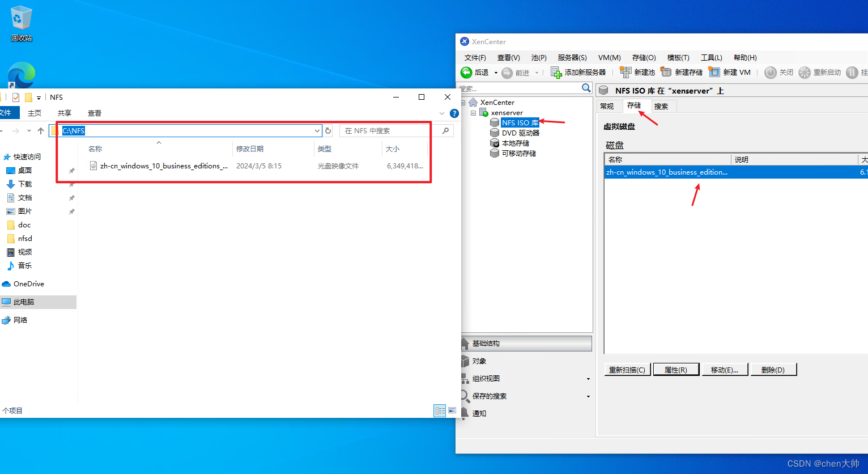The height and width of the screenshot is (474, 868).
Task: Click the Explorer Up one level arrow
Action: tap(41, 131)
